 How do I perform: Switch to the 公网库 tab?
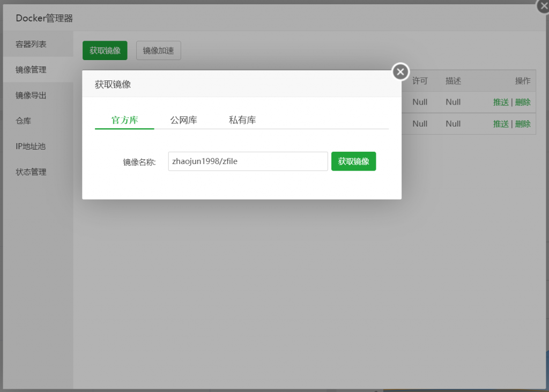pyautogui.click(x=183, y=120)
